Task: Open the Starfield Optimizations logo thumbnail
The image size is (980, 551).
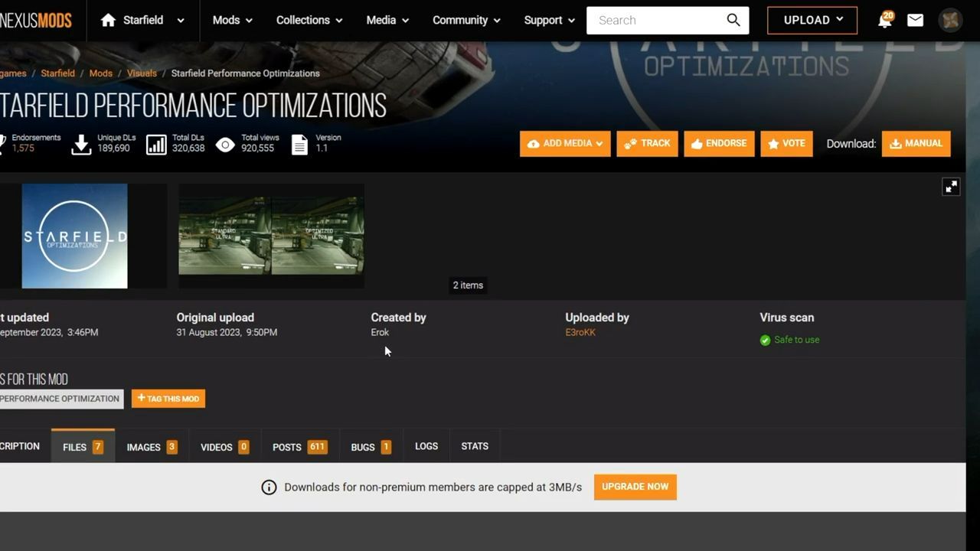Action: pyautogui.click(x=74, y=236)
